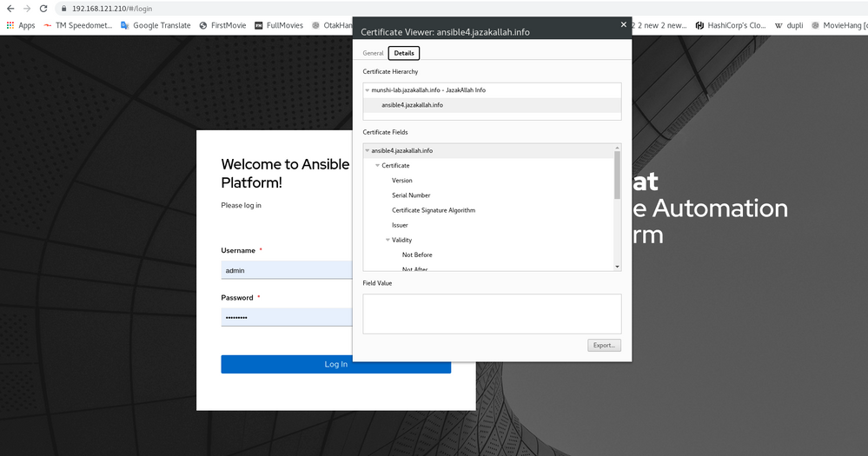Click the Username input field
The image size is (868, 456).
click(286, 270)
